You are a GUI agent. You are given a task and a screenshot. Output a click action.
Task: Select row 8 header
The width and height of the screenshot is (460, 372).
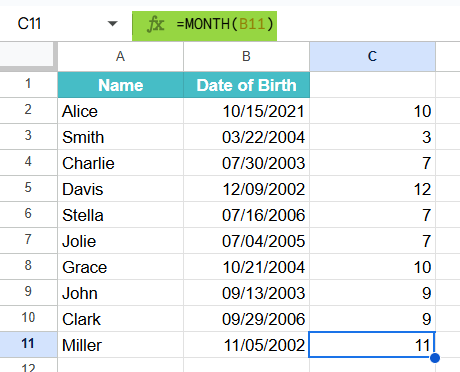point(28,266)
